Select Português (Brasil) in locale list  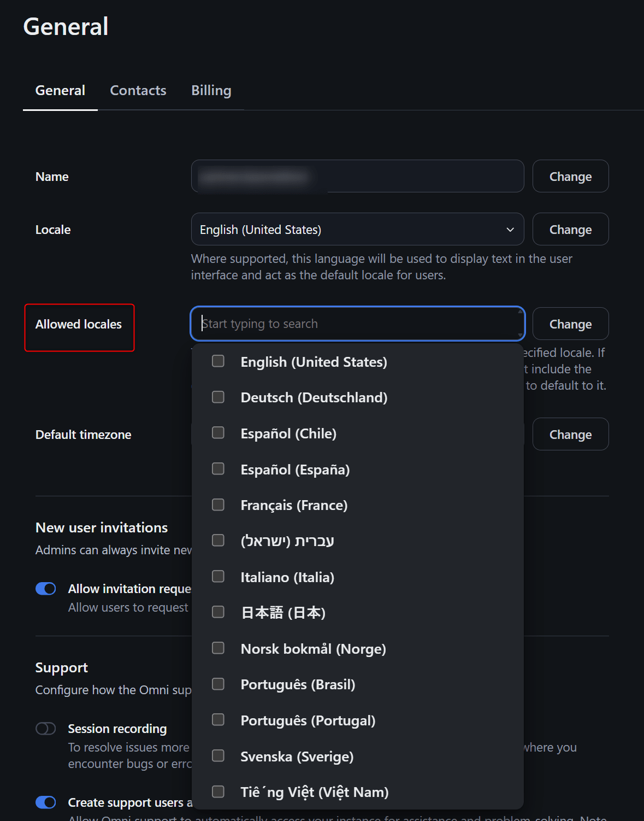(218, 684)
